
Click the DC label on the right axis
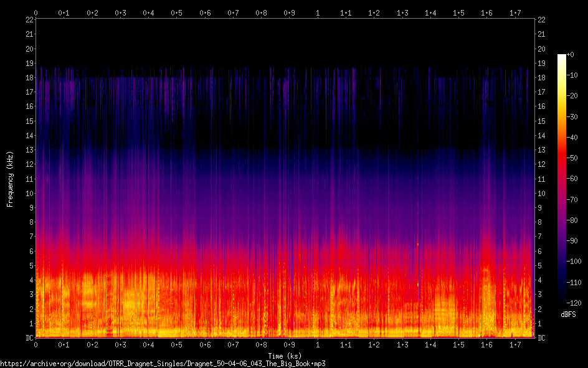(541, 338)
